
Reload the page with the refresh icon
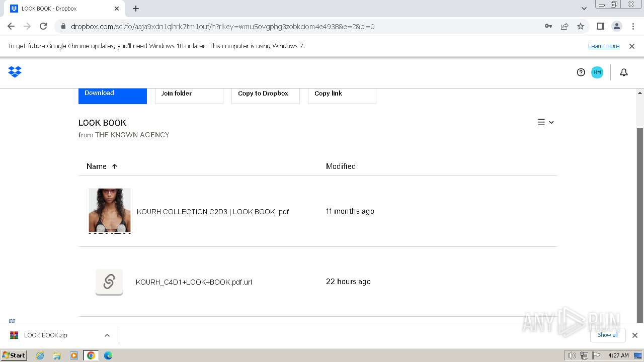pyautogui.click(x=43, y=26)
